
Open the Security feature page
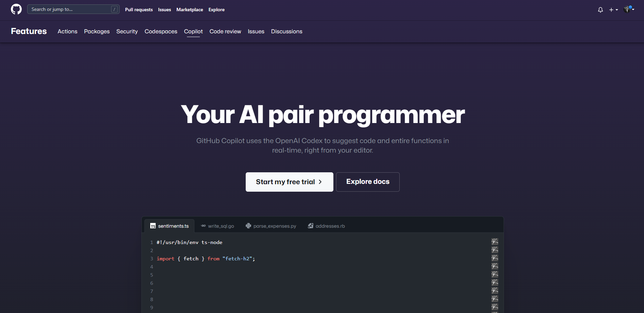[x=127, y=31]
